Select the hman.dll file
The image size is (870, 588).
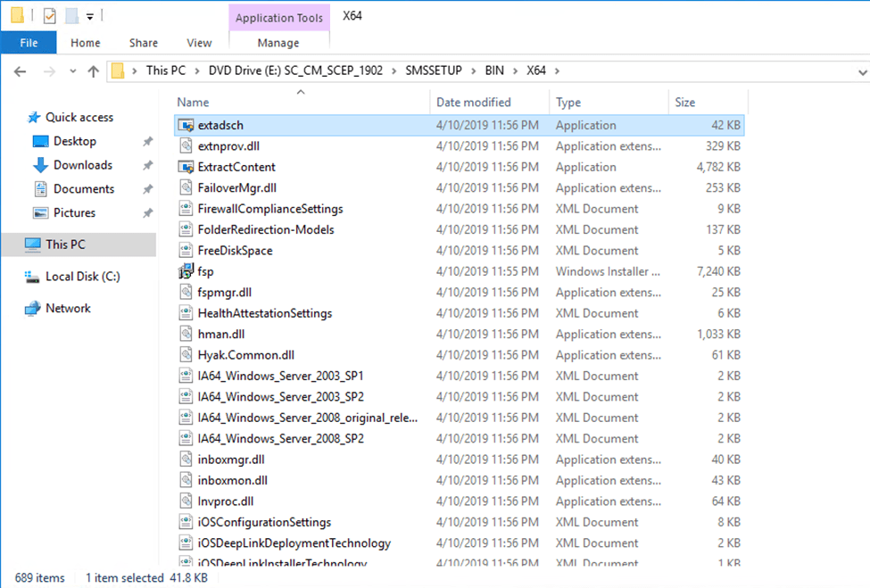point(220,335)
